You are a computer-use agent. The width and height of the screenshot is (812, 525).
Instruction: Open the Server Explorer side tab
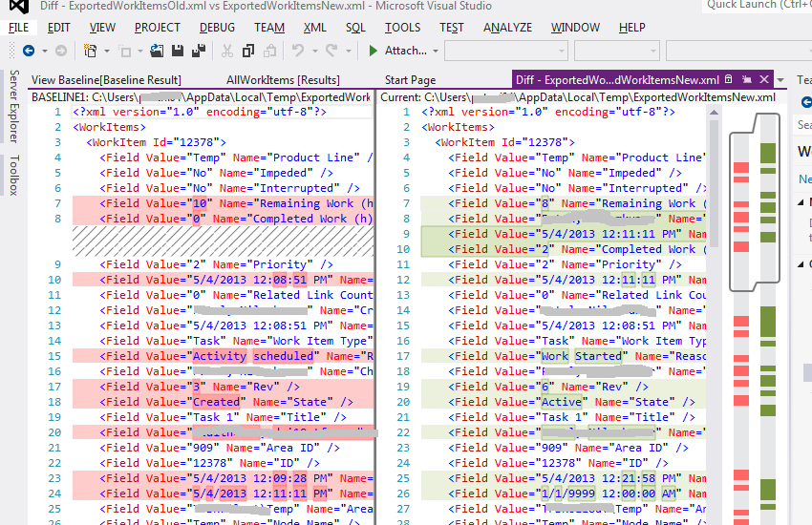[x=14, y=106]
